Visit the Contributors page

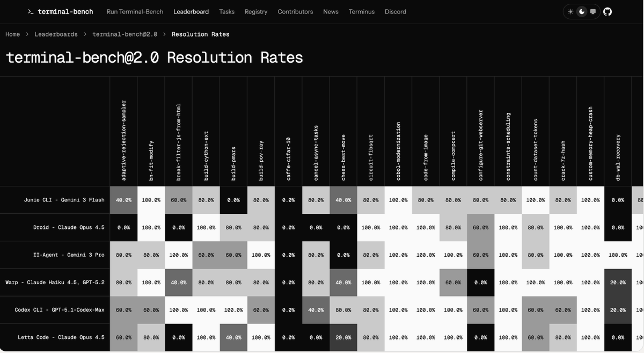pyautogui.click(x=295, y=11)
